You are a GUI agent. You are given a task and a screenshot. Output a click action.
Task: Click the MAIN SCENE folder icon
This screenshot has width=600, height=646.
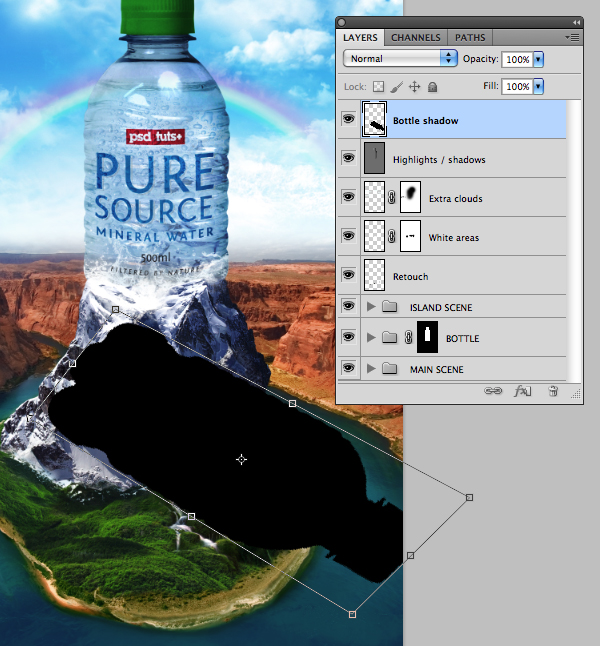[389, 368]
